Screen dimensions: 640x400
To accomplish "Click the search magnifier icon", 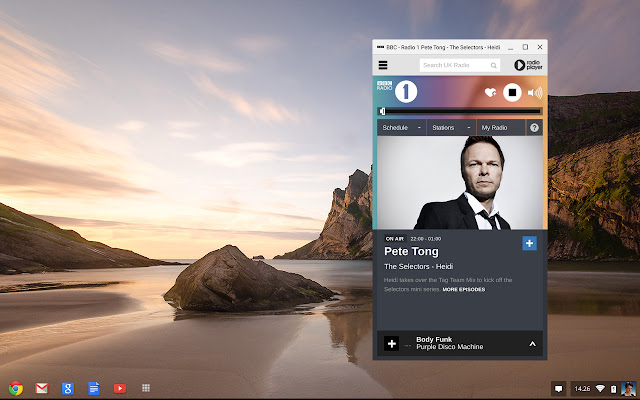I will tap(493, 65).
